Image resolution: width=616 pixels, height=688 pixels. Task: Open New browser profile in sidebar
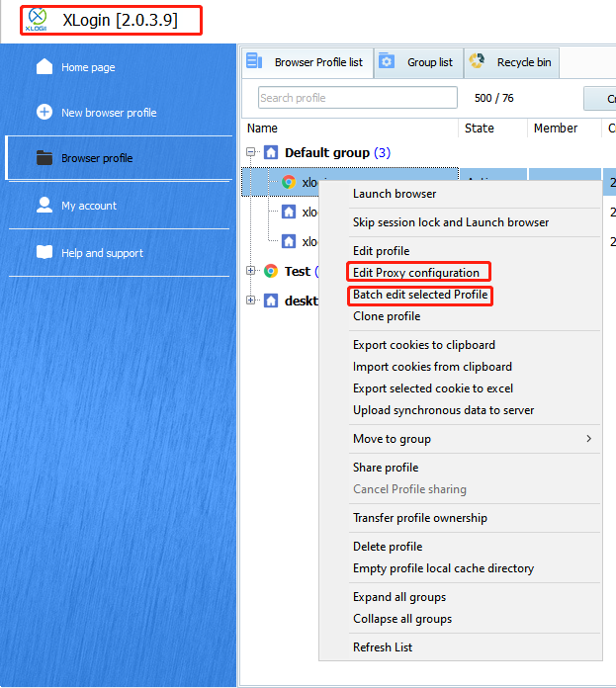point(109,113)
